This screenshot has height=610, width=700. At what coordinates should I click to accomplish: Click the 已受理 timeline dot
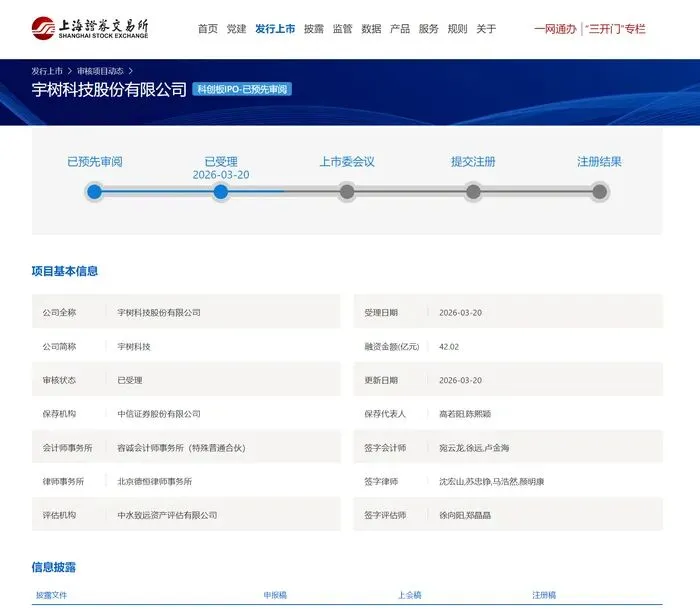coord(221,192)
